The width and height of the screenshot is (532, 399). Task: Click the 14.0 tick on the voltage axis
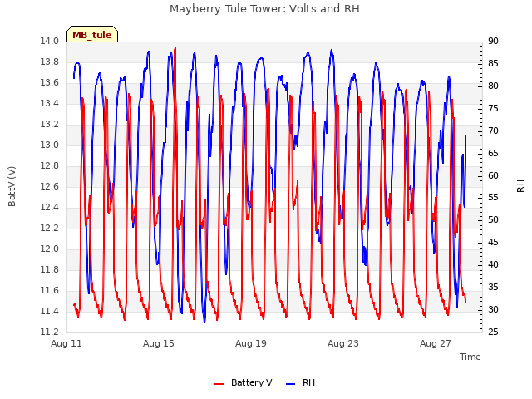(x=50, y=41)
